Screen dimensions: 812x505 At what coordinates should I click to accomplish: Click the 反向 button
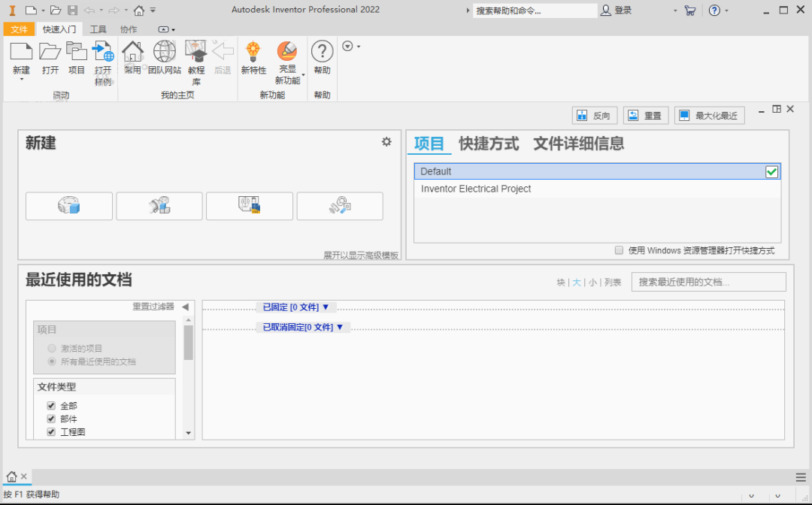pos(595,116)
